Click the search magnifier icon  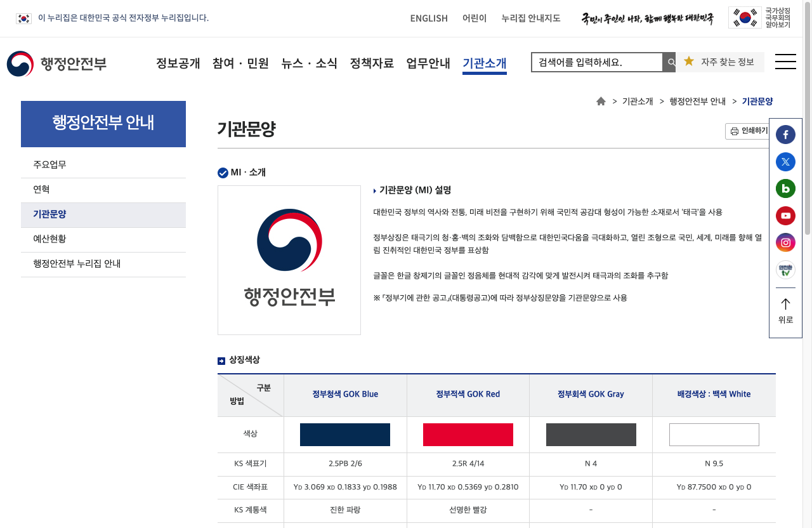(670, 62)
